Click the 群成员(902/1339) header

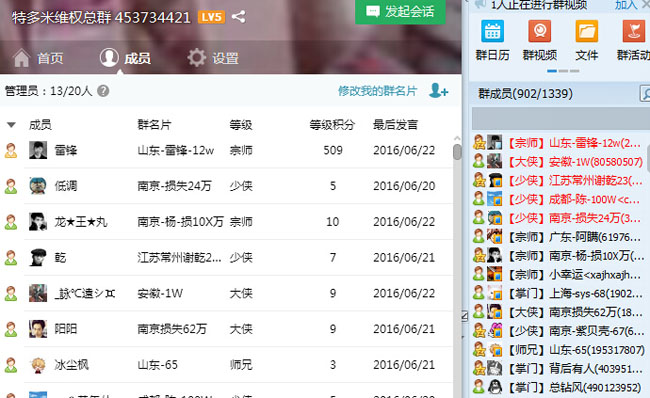pos(525,94)
